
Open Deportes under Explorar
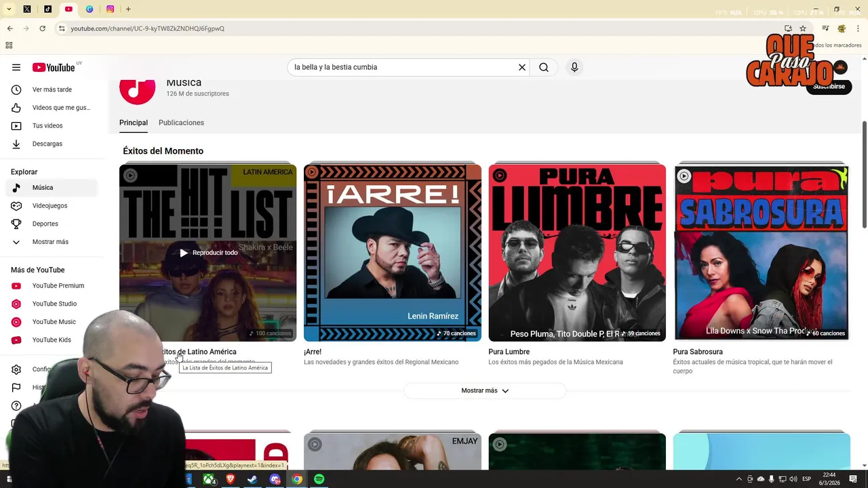(x=52, y=224)
